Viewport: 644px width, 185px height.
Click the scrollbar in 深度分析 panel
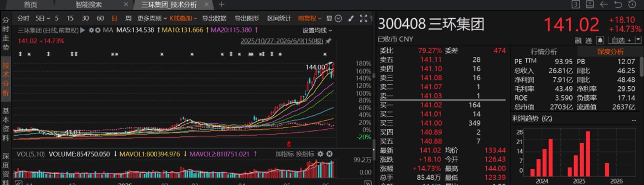coord(642,66)
